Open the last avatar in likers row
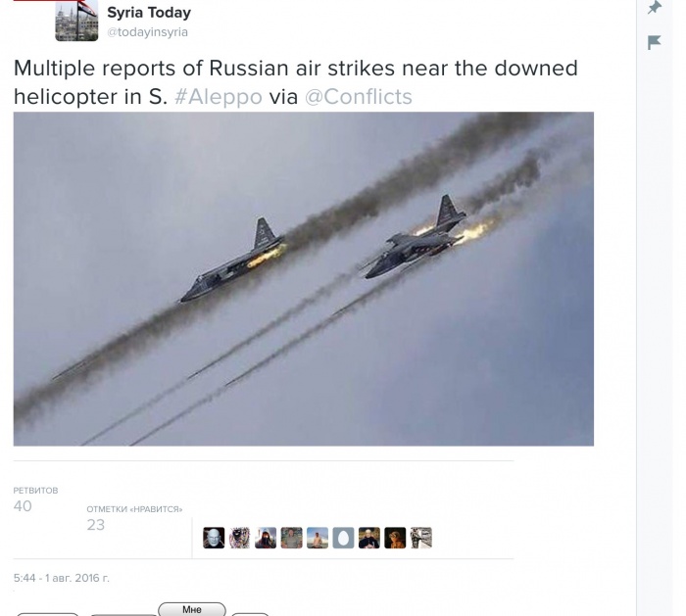This screenshot has height=616, width=686. [421, 538]
